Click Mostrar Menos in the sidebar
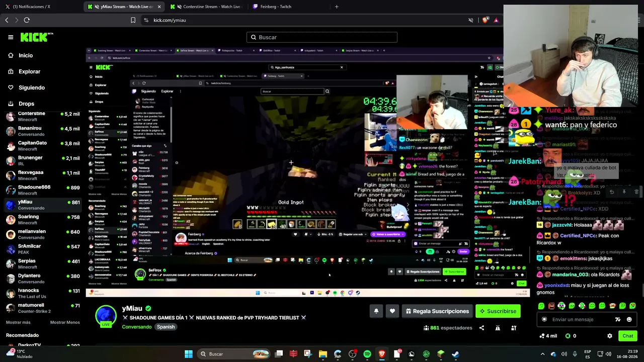This screenshot has height=362, width=644. (65, 322)
